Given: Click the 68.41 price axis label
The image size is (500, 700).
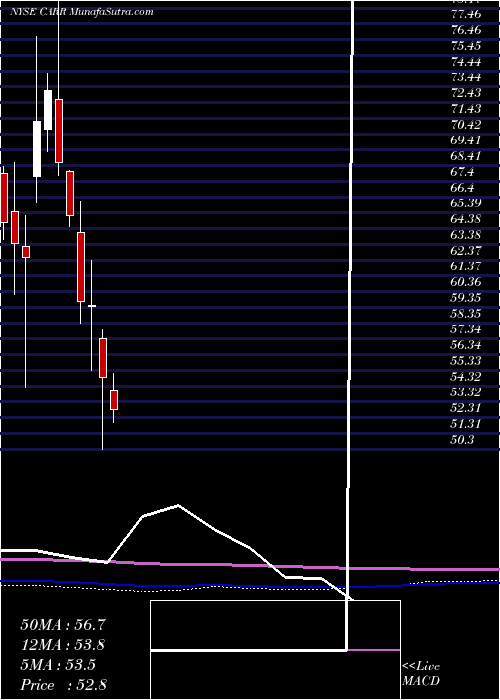Looking at the screenshot, I should tap(466, 156).
